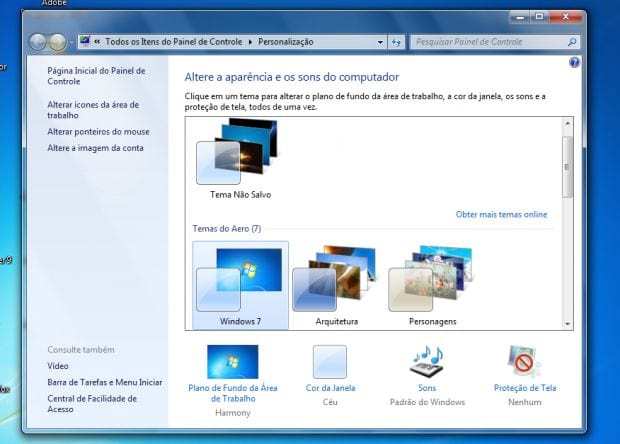Screen dimensions: 620x444
Task: Open the Proteção de Tela icon
Action: (525, 361)
